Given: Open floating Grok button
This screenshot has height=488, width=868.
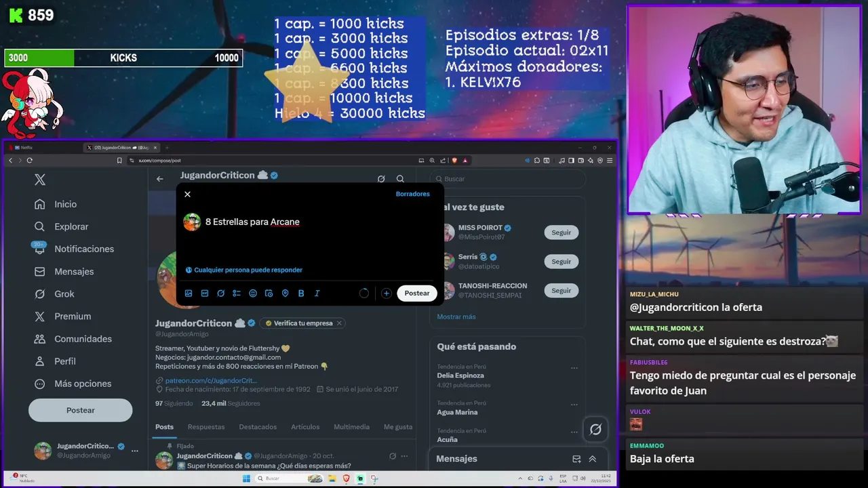Looking at the screenshot, I should point(595,429).
